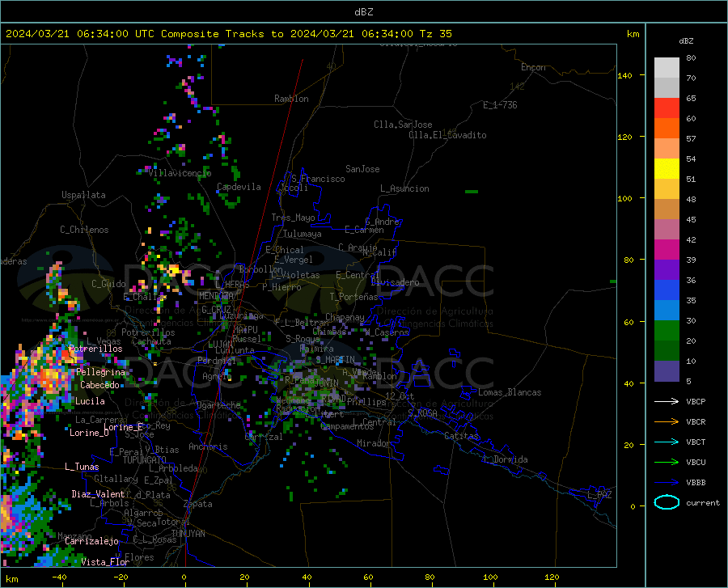Click the SanJose label
728x588 pixels.
[362, 169]
